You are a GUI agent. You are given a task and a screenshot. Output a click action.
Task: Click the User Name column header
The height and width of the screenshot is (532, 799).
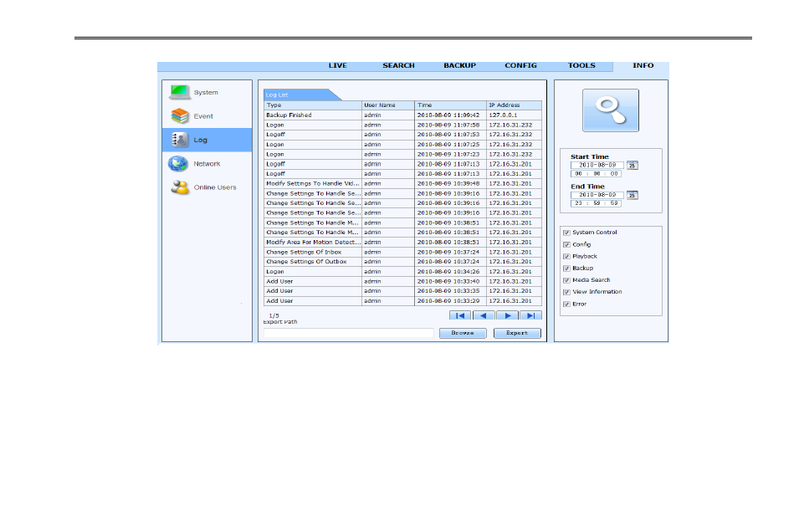point(388,105)
